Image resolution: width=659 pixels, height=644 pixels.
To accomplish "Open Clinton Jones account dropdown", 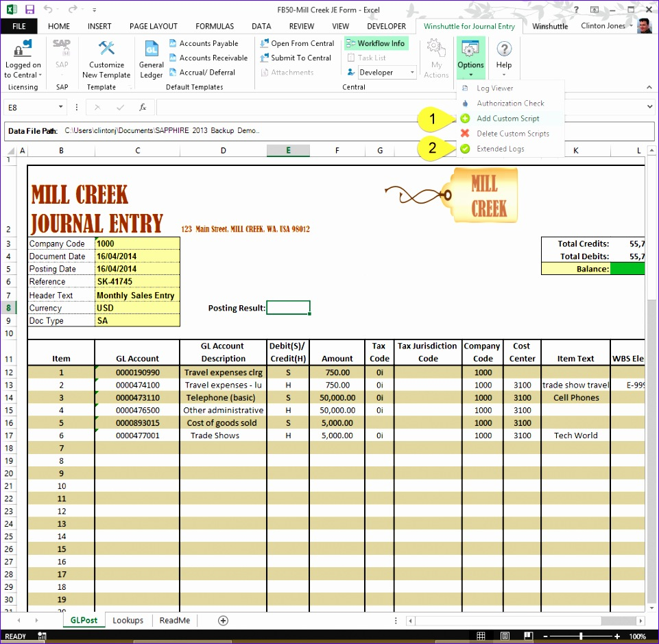I will (x=607, y=25).
